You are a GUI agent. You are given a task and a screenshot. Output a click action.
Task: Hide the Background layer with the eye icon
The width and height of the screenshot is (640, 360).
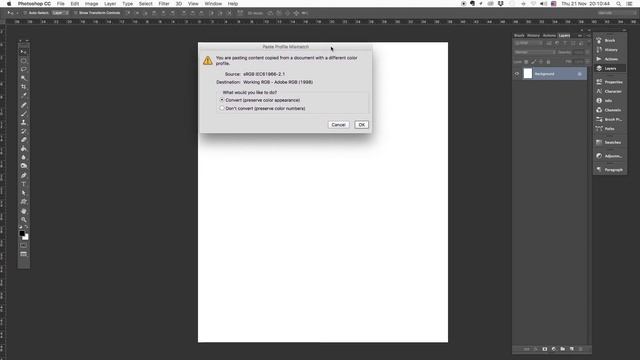(x=517, y=74)
